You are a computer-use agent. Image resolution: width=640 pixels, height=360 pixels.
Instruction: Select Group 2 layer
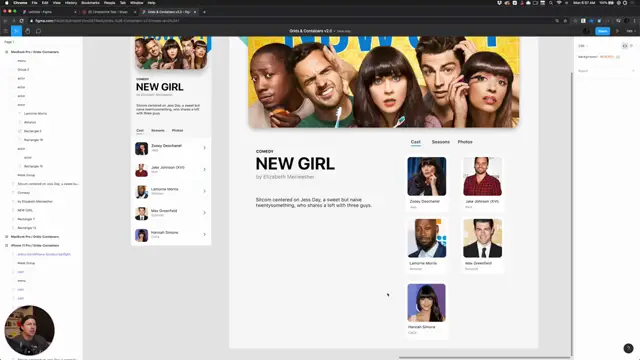tap(23, 69)
